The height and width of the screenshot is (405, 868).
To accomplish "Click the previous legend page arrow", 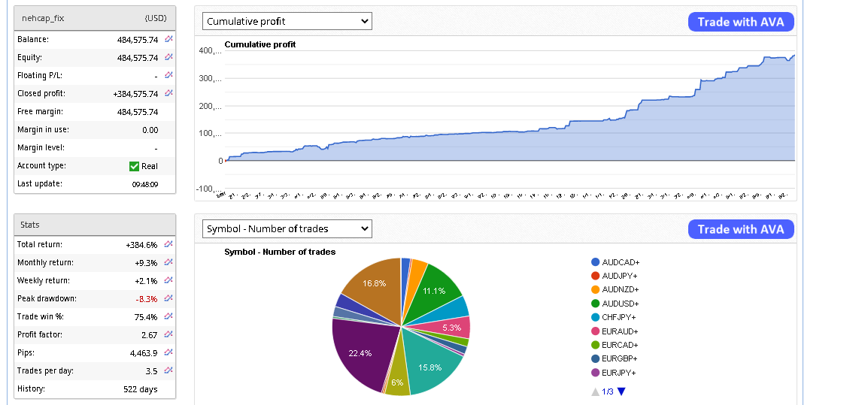I will coord(595,391).
